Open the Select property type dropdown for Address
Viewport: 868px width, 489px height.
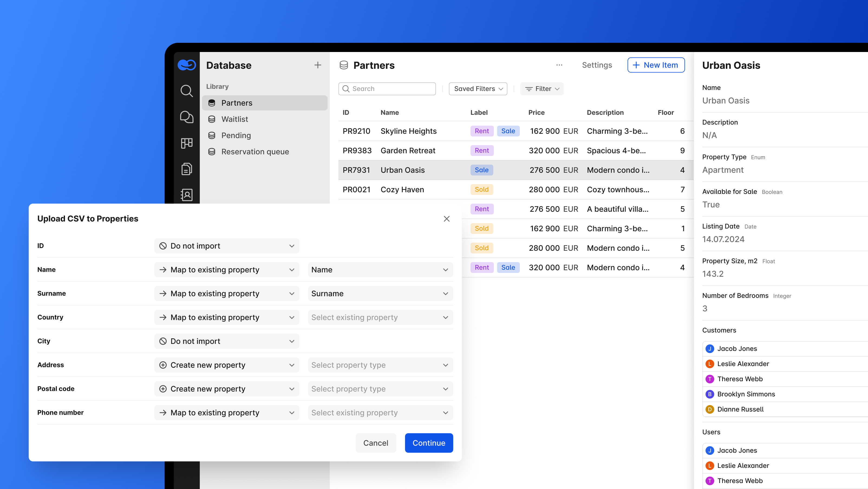[x=380, y=365]
